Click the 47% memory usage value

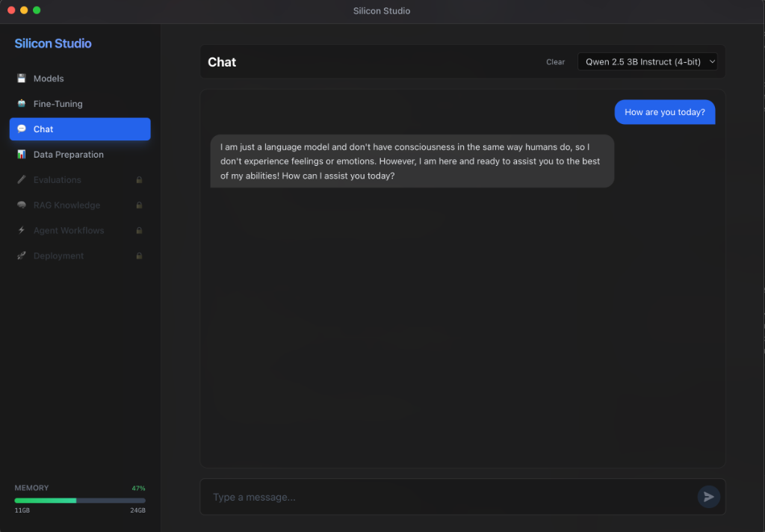[x=138, y=488]
